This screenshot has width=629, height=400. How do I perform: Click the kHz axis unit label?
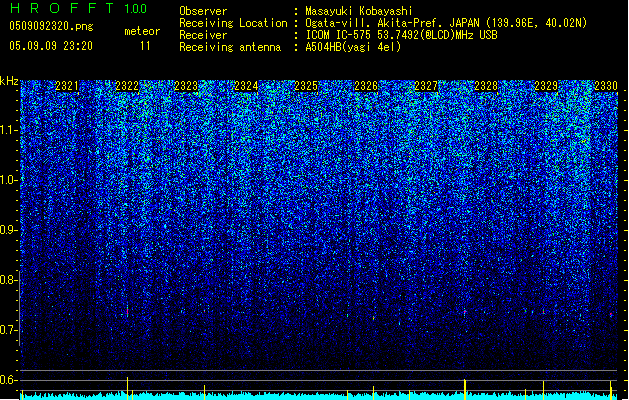pyautogui.click(x=9, y=81)
